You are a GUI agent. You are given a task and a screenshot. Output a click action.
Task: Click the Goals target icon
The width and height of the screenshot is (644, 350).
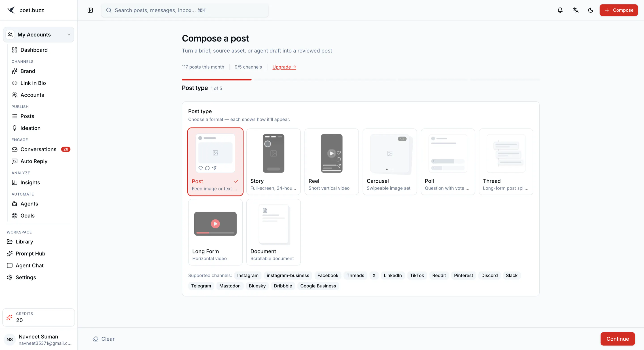[15, 216]
